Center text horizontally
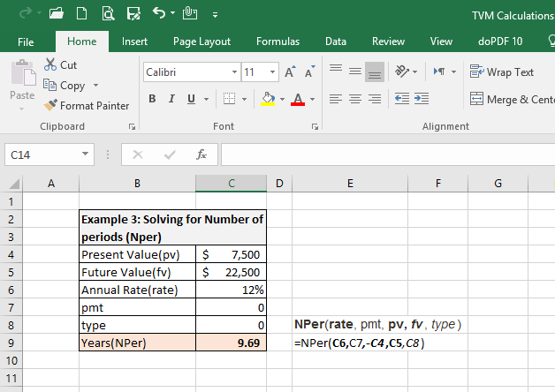The width and height of the screenshot is (555, 392). click(355, 99)
